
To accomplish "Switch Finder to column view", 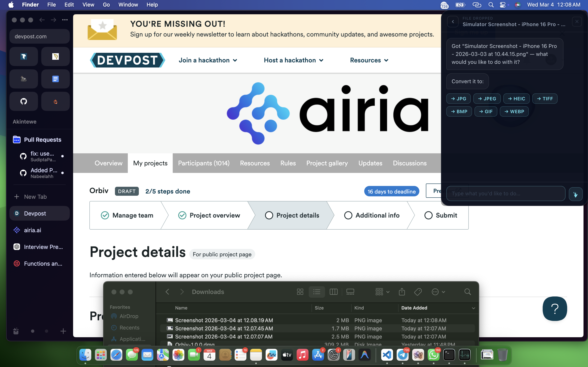I will (x=333, y=292).
